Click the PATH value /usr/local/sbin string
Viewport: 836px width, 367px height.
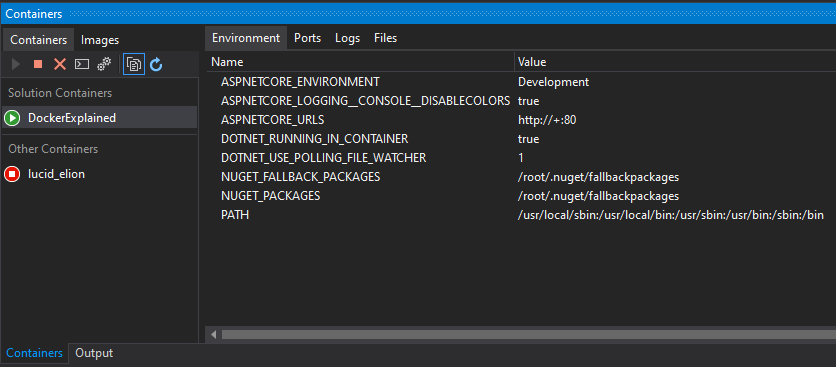671,216
